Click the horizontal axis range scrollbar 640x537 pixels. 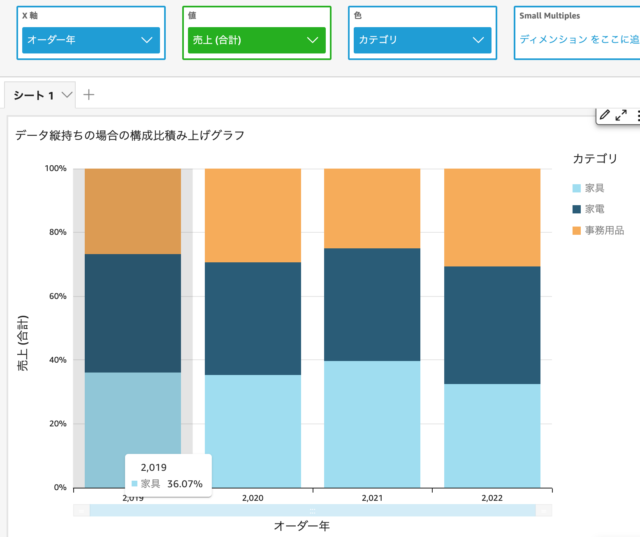312,510
